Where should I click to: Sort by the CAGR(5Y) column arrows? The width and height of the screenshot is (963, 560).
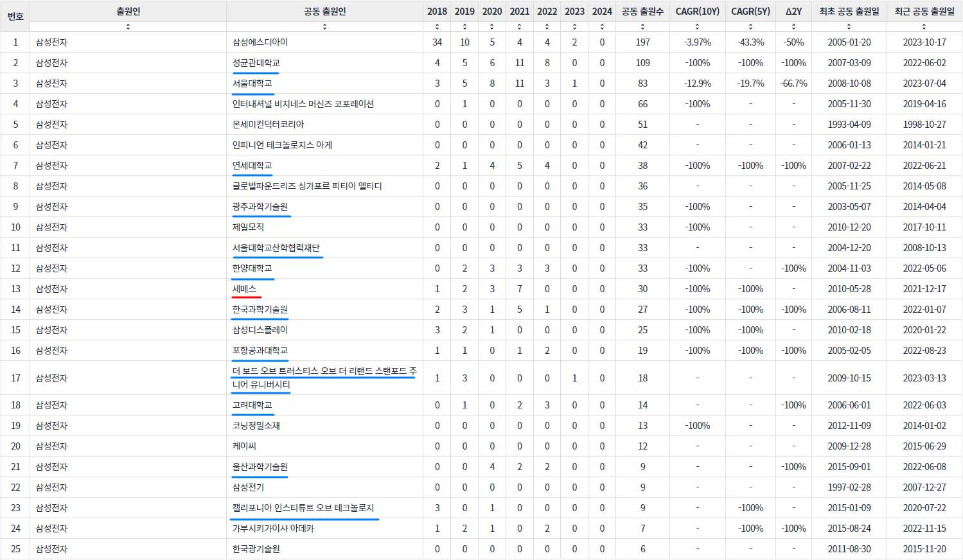(x=750, y=27)
